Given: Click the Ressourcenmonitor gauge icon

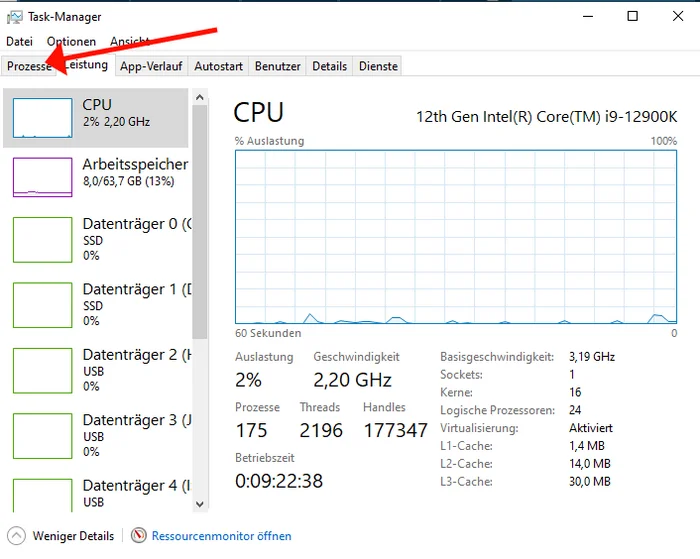Looking at the screenshot, I should [x=139, y=535].
